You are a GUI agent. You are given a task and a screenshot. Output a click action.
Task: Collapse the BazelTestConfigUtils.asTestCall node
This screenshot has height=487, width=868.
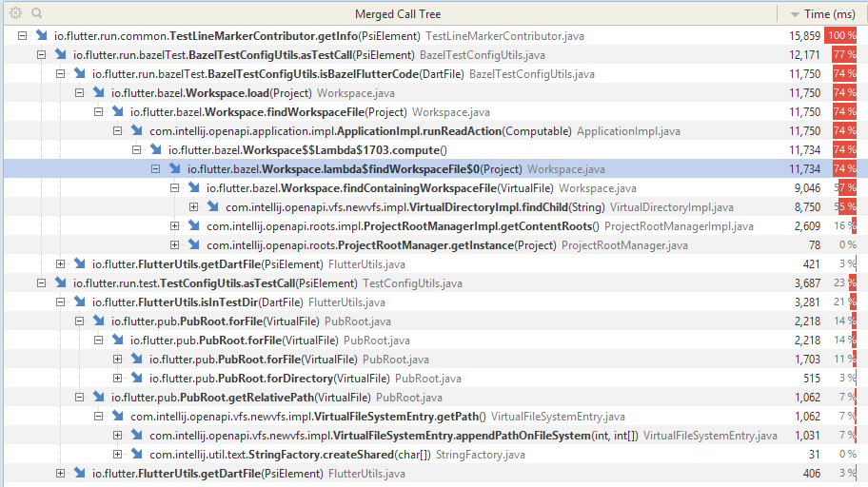(x=41, y=55)
